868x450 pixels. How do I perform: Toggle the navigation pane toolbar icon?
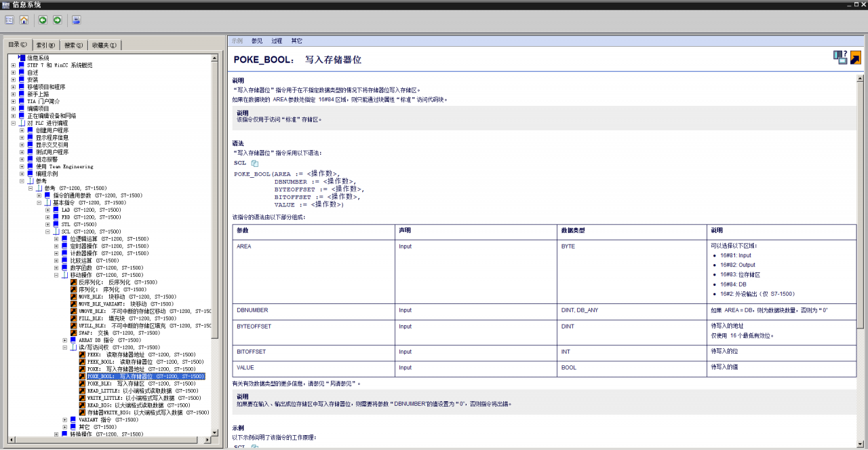pos(9,20)
